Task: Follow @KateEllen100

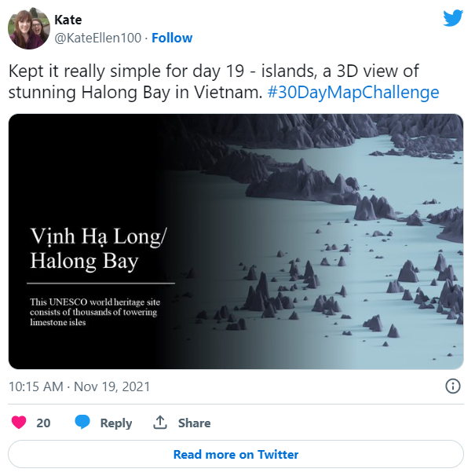Action: point(172,38)
